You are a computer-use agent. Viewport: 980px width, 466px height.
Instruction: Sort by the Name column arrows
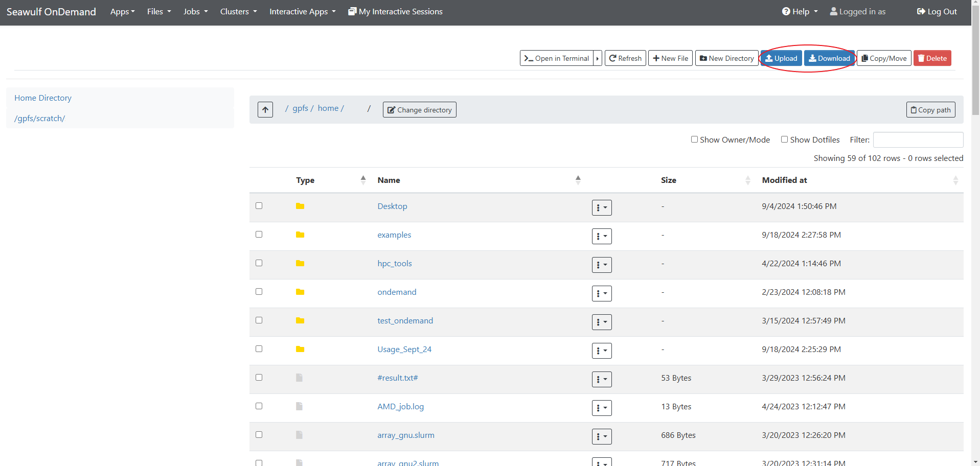pyautogui.click(x=578, y=180)
